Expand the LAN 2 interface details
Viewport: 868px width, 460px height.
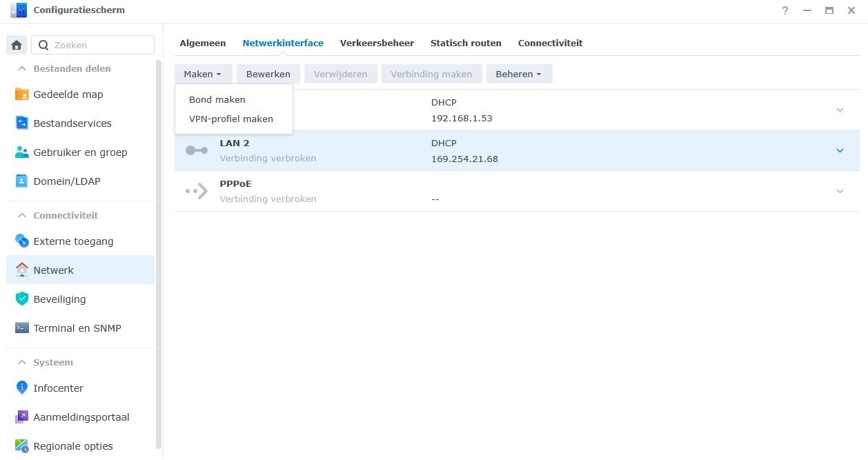click(x=840, y=150)
